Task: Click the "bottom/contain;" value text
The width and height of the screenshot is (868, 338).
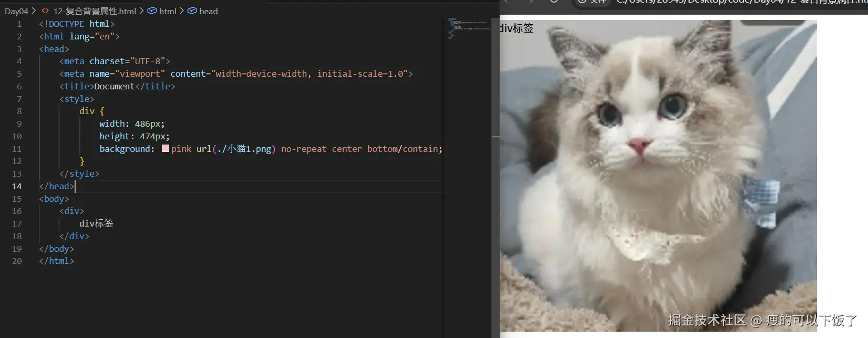Action: pyautogui.click(x=405, y=149)
